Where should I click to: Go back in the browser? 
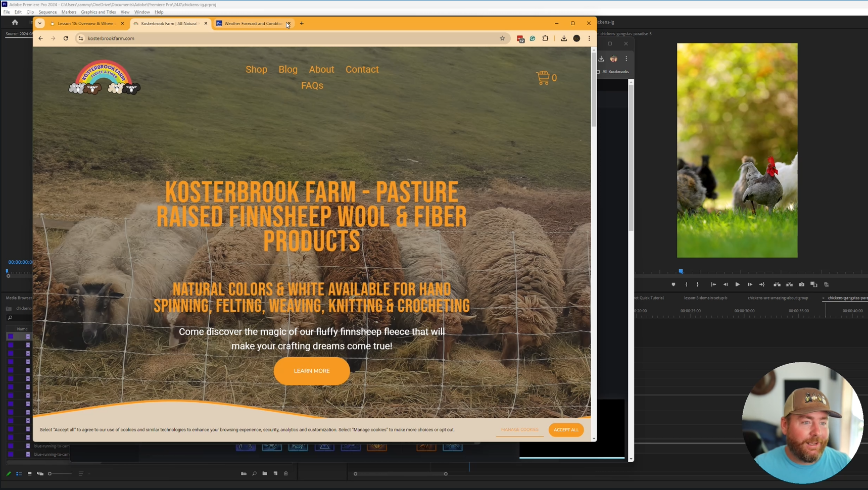click(x=40, y=38)
